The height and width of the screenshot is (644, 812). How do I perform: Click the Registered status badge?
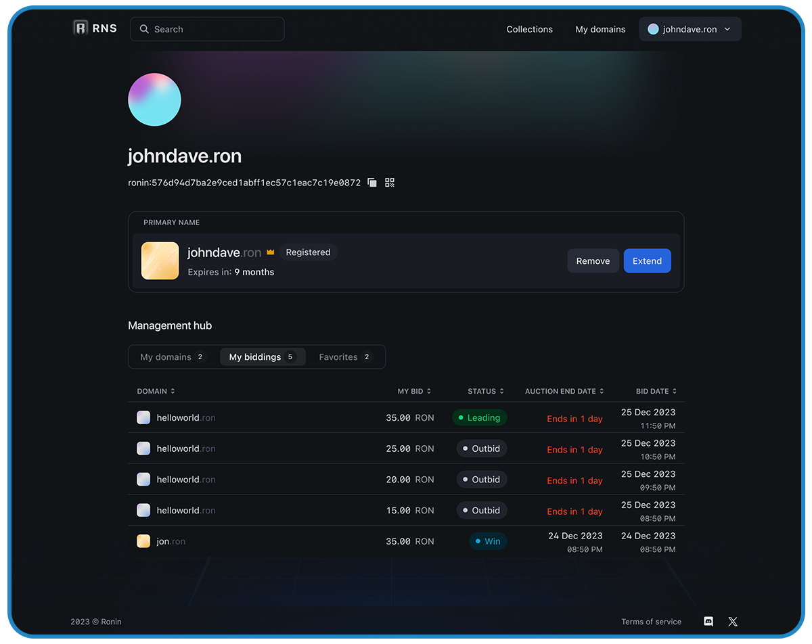(x=308, y=252)
